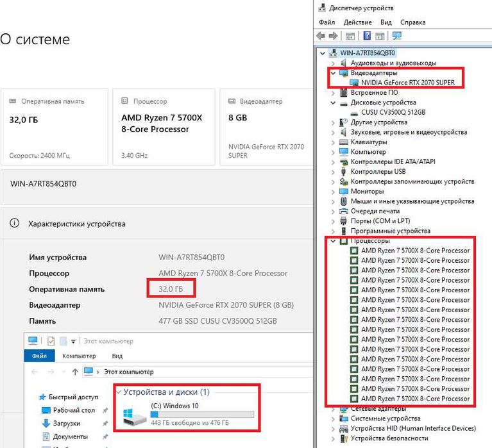
Task: Open the Файл menu in Device Manager
Action: (x=327, y=22)
